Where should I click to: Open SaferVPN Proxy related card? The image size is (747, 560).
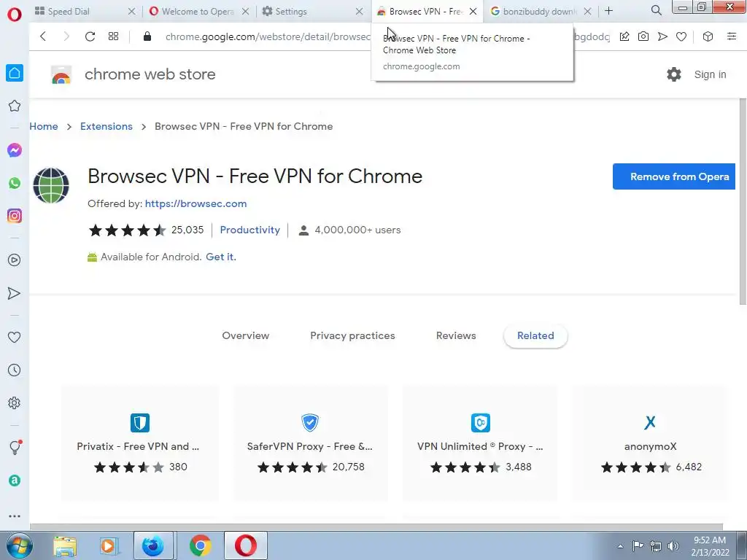click(x=309, y=443)
